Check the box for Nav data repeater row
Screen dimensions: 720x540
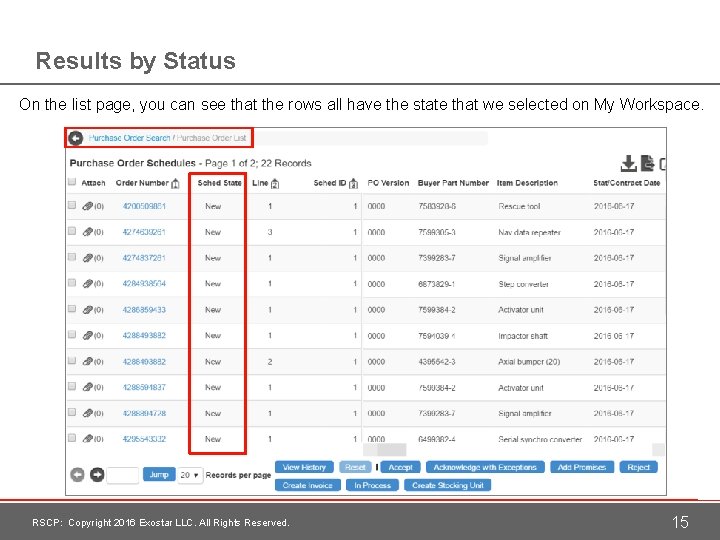[x=72, y=231]
